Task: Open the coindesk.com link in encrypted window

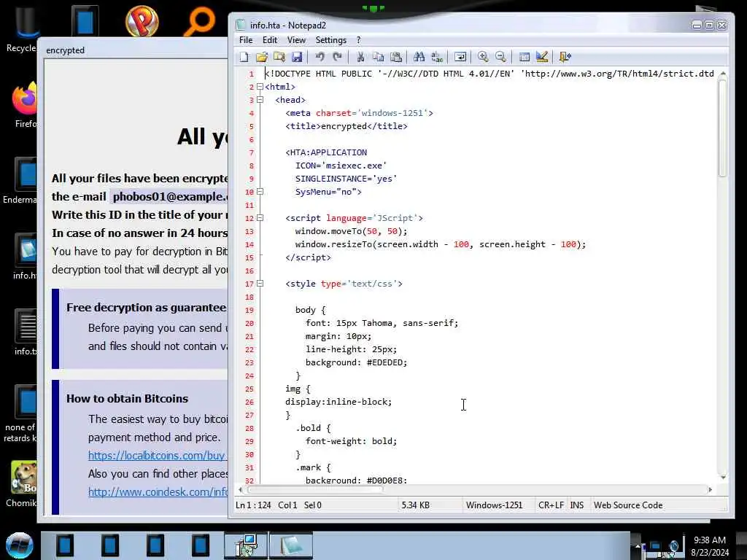Action: pyautogui.click(x=158, y=492)
